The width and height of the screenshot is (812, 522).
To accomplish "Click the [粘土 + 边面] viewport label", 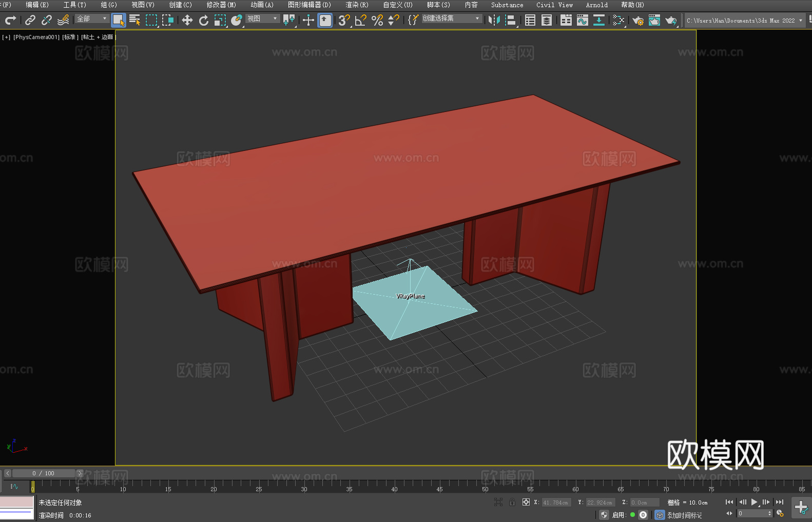I will pyautogui.click(x=99, y=37).
